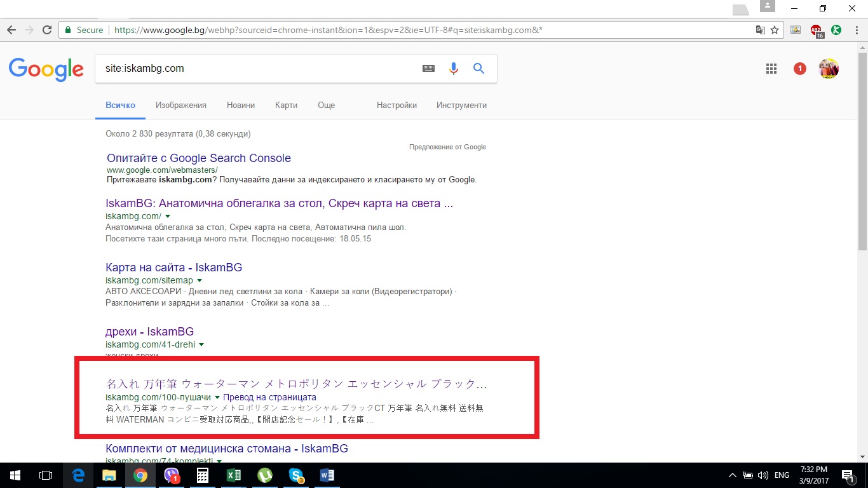Select the Всичко search tab

pos(121,105)
